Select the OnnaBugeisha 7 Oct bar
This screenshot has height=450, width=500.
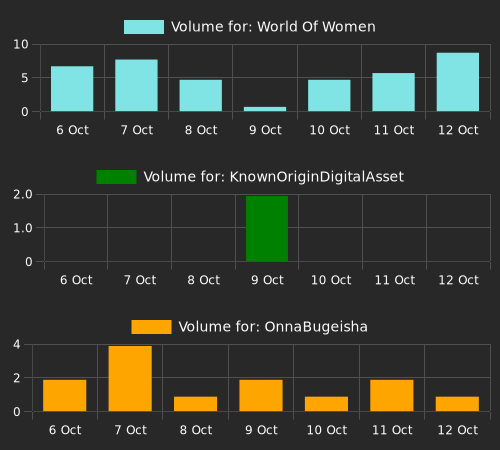130,379
